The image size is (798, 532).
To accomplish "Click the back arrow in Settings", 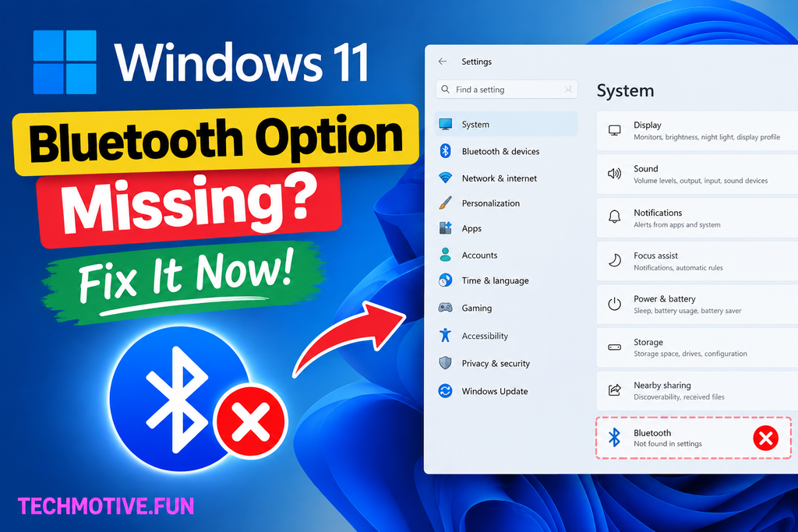I will tap(443, 61).
